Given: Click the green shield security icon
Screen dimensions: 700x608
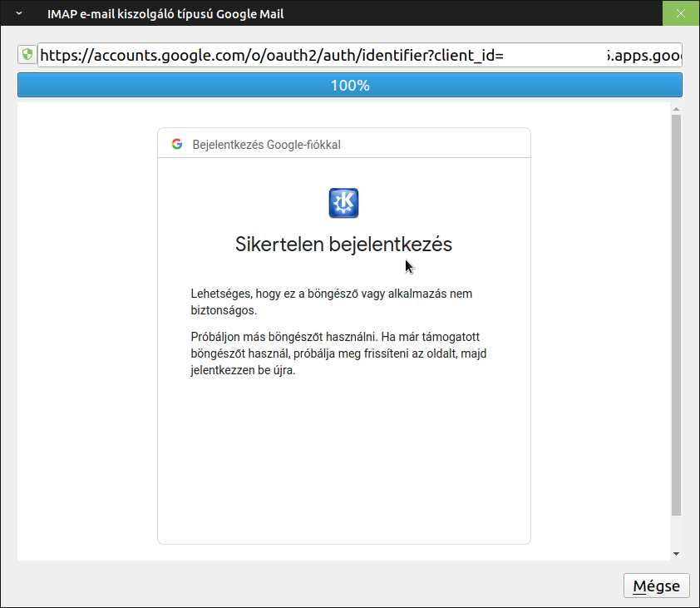Looking at the screenshot, I should [x=27, y=55].
